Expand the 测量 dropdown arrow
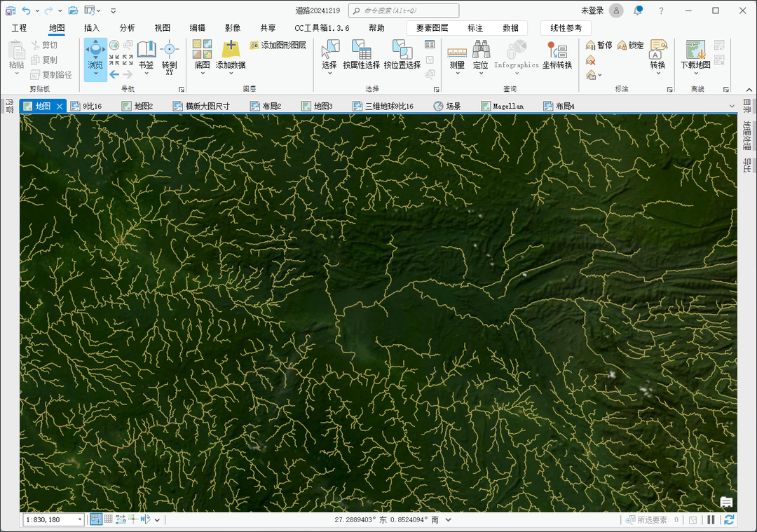Screen dimensions: 757x532 click(x=457, y=74)
